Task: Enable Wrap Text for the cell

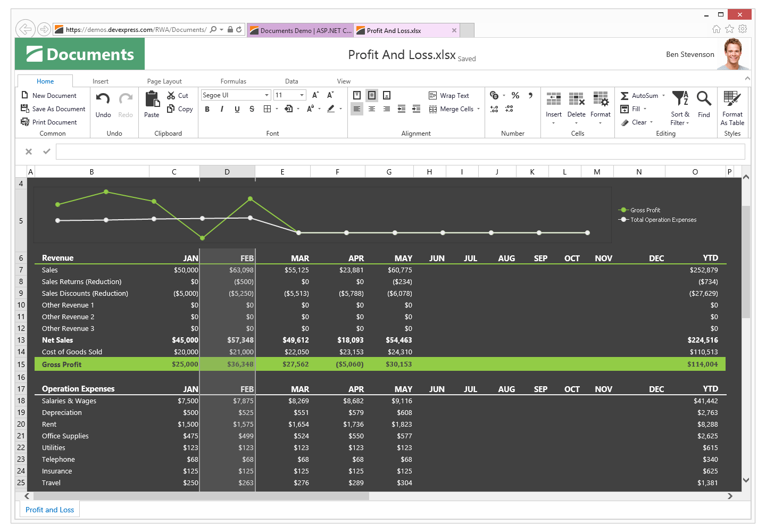Action: pos(449,96)
